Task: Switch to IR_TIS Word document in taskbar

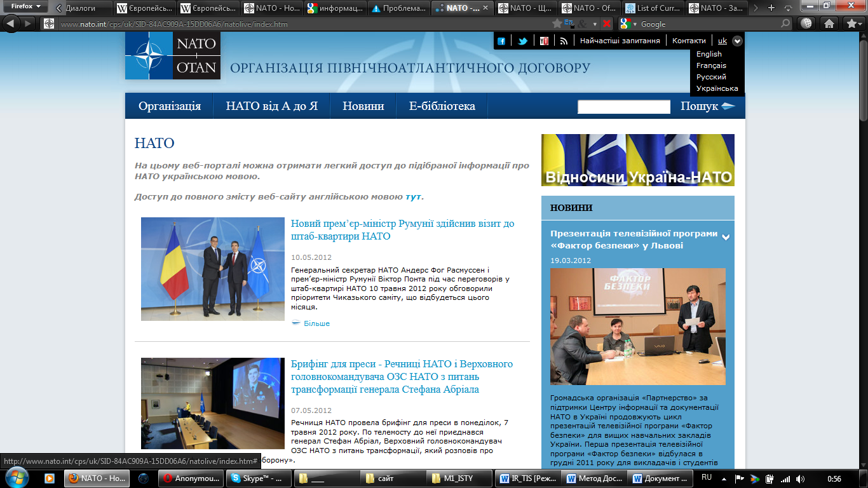Action: (527, 478)
